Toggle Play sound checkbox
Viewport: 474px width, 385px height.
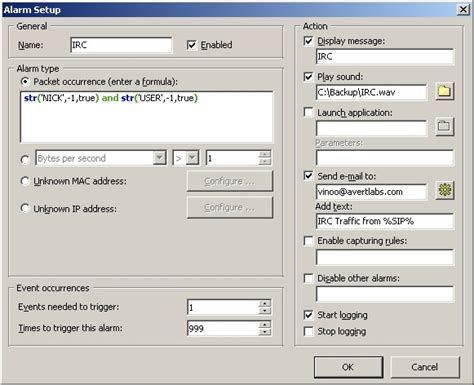click(309, 77)
